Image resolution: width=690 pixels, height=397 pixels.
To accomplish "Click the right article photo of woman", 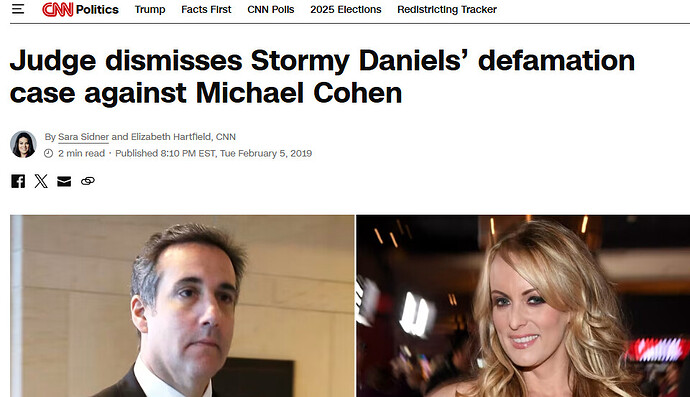I will tap(523, 306).
